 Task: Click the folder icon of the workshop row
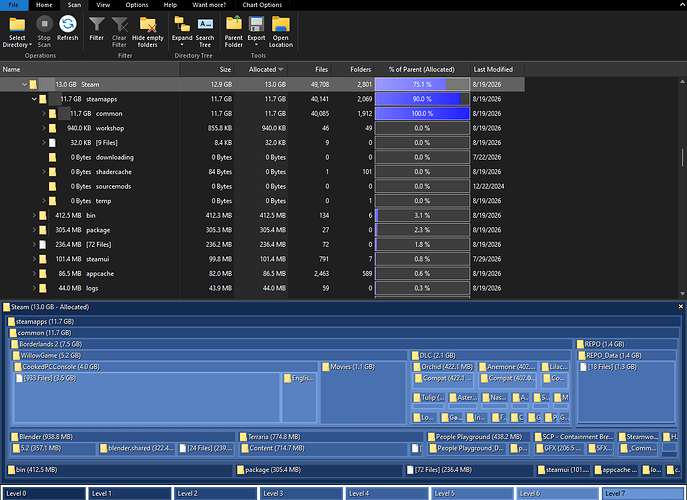coord(52,128)
